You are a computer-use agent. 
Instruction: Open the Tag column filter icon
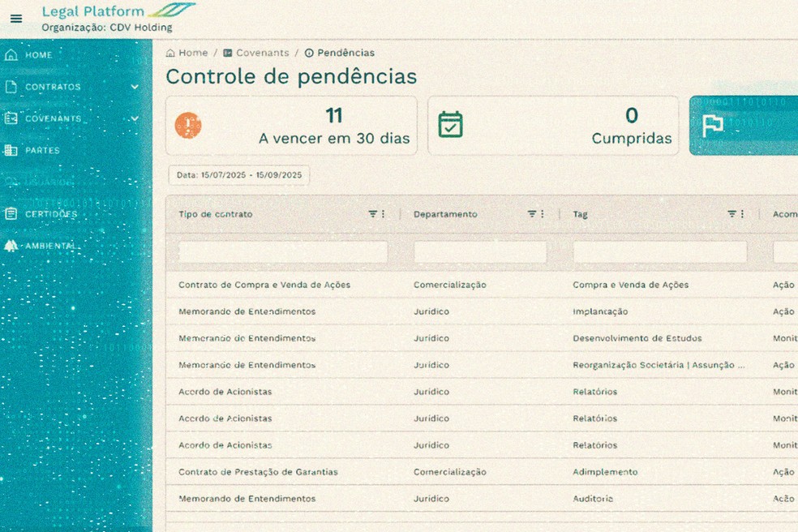(731, 214)
